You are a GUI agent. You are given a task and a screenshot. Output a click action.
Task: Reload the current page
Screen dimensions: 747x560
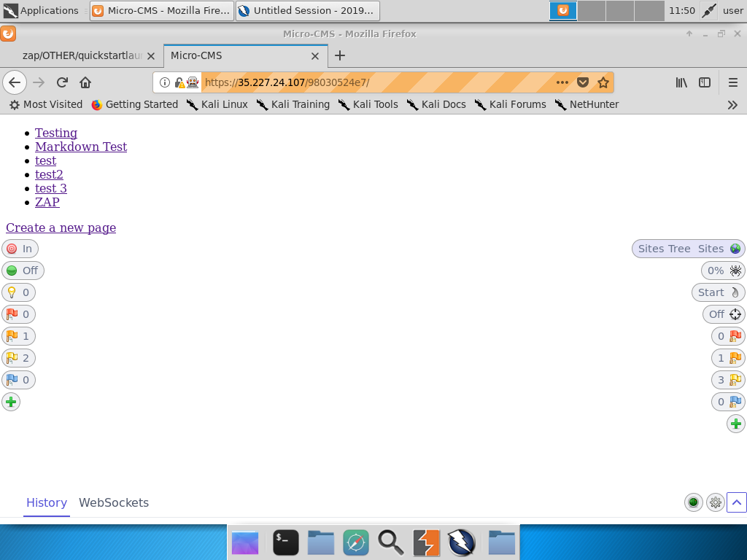(62, 82)
